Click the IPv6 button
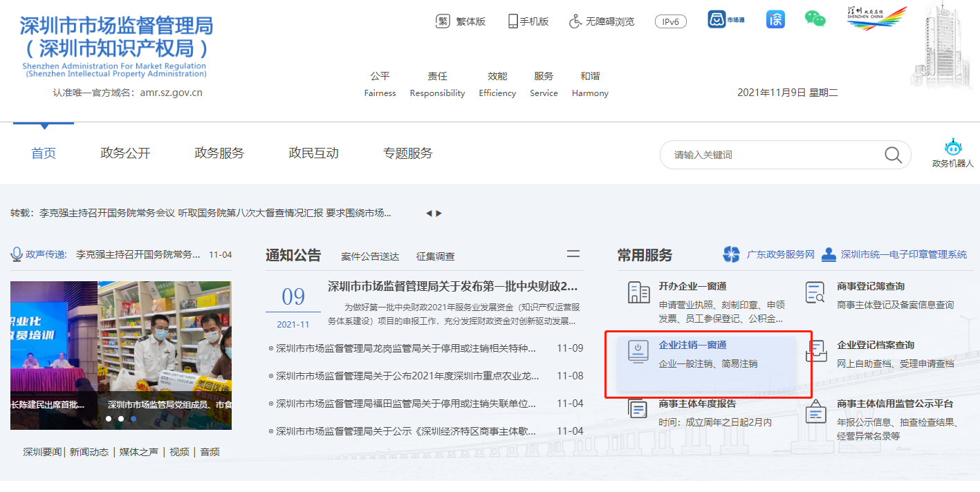 click(669, 21)
